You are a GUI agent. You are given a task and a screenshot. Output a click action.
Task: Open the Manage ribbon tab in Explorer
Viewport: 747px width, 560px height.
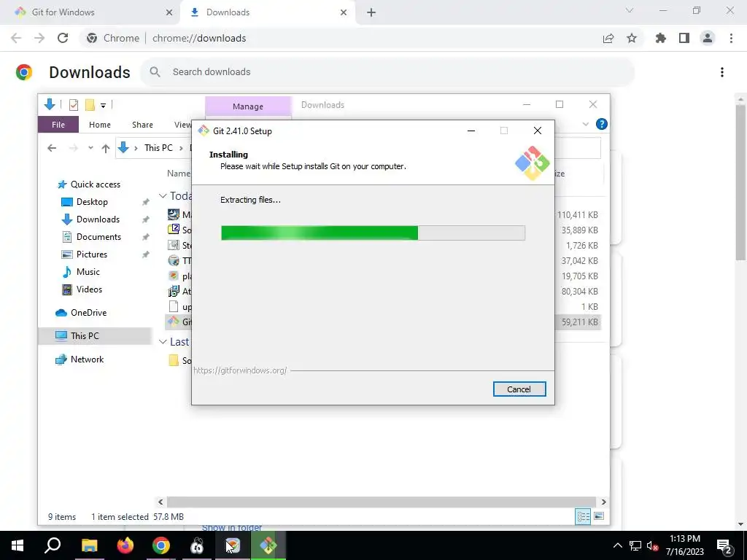tap(248, 106)
